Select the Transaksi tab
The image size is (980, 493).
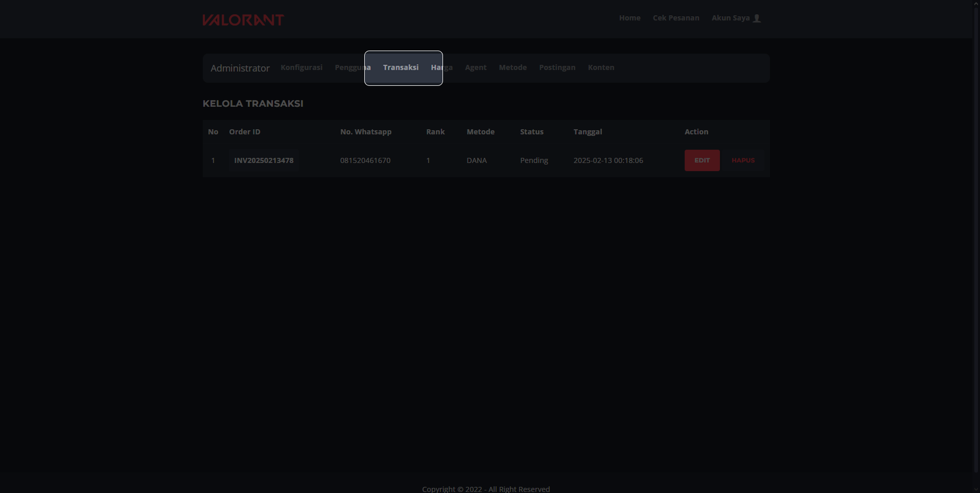(x=401, y=67)
